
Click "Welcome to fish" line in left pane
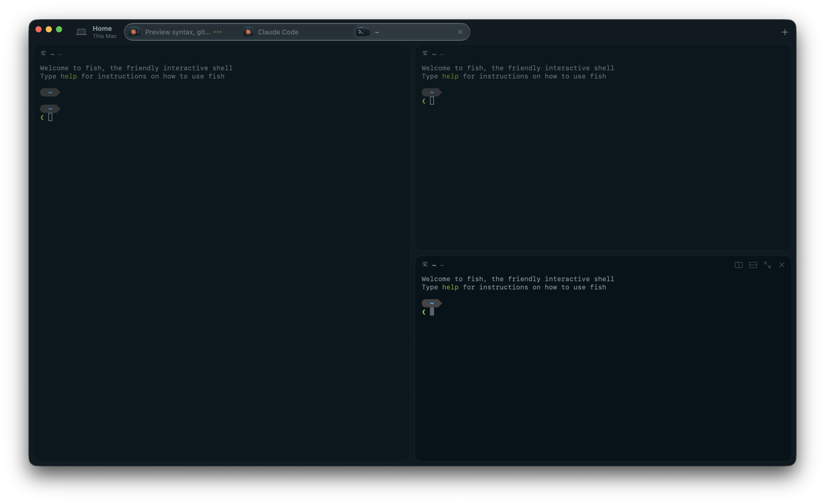(136, 68)
